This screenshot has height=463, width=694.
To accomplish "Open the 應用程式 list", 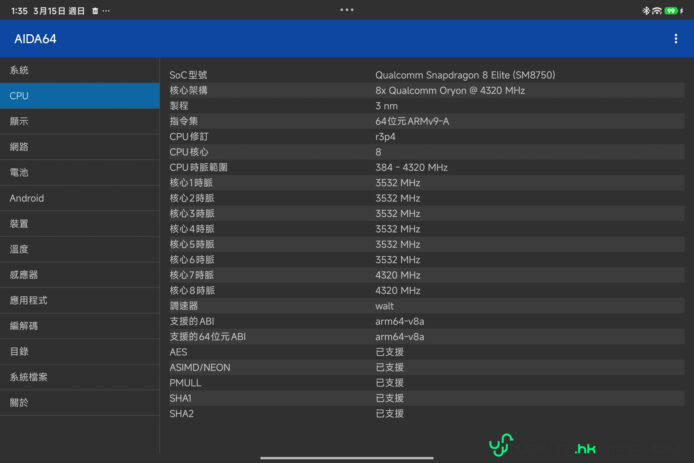I will pos(28,300).
